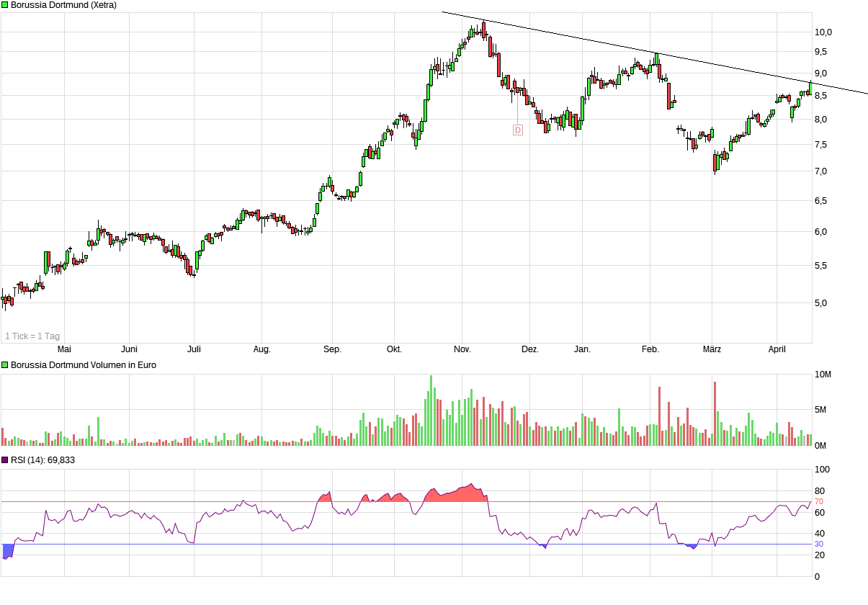Click the 40 RSI axis value
This screenshot has height=605, width=868.
pyautogui.click(x=820, y=534)
